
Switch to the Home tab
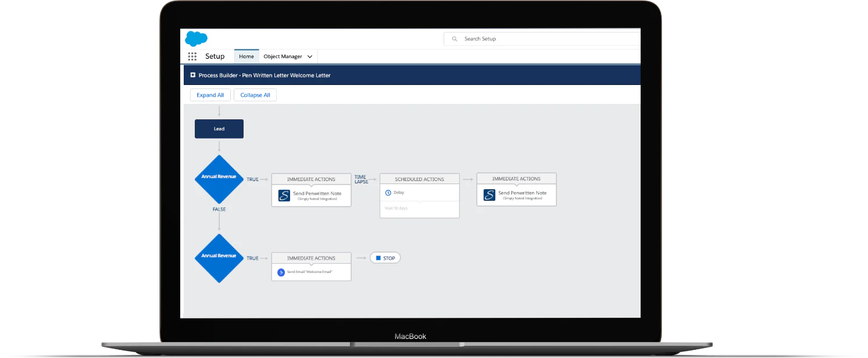pyautogui.click(x=247, y=56)
